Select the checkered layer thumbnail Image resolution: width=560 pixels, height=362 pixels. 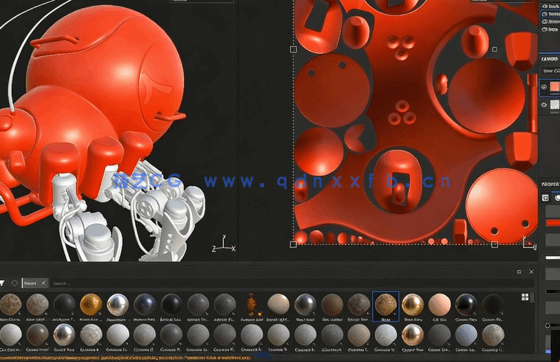(555, 105)
